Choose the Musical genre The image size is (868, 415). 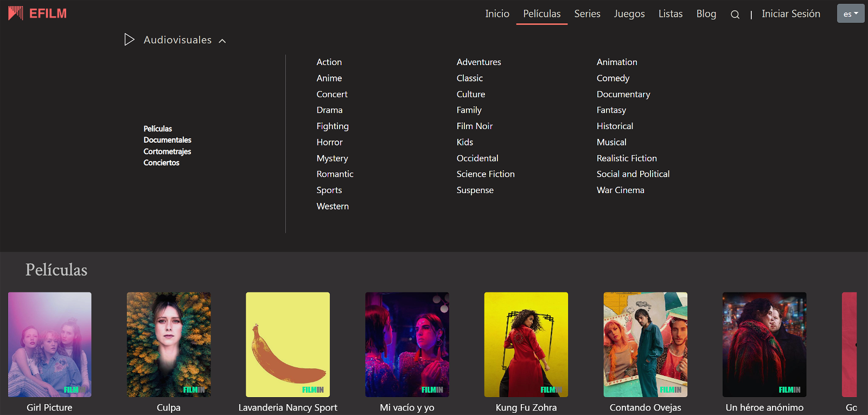click(611, 142)
